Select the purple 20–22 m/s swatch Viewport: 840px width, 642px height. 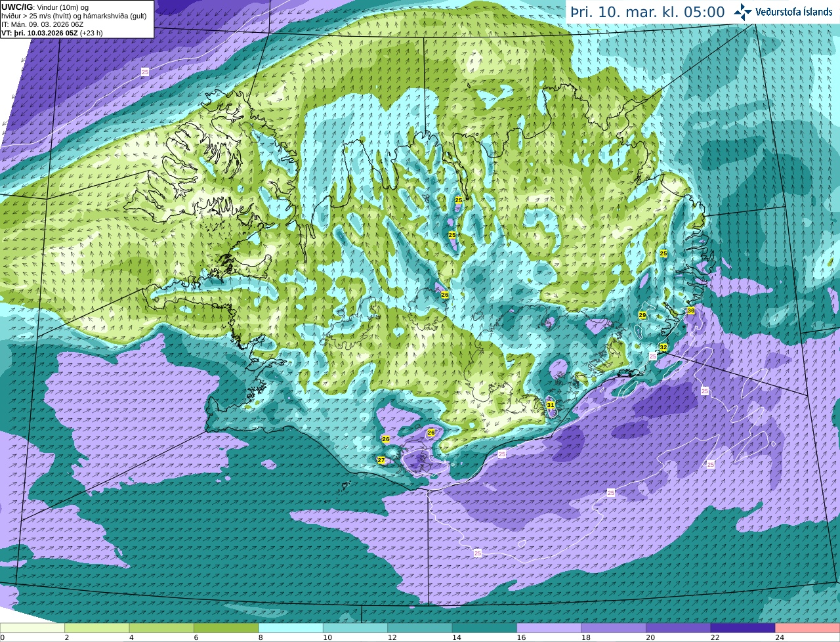[679, 628]
